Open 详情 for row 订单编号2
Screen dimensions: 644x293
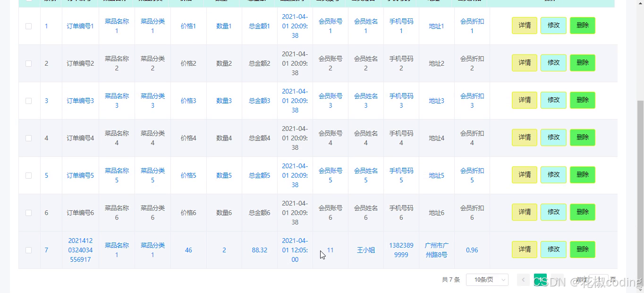point(525,63)
